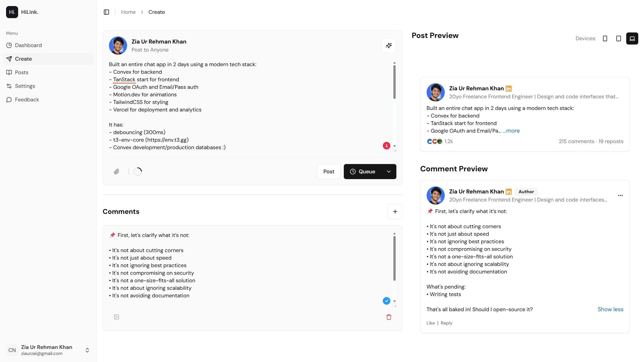Open Home from the breadcrumb
The width and height of the screenshot is (644, 362).
128,12
